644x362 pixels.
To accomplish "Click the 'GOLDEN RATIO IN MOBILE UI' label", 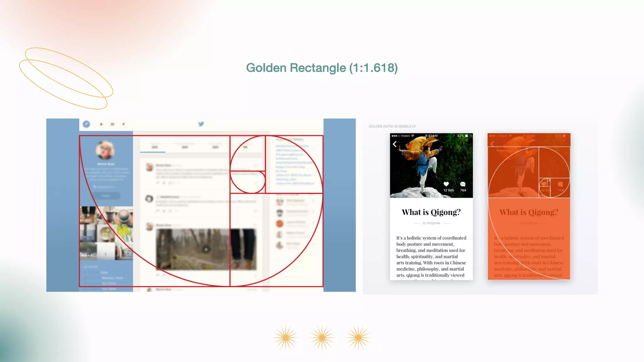I will [x=392, y=126].
